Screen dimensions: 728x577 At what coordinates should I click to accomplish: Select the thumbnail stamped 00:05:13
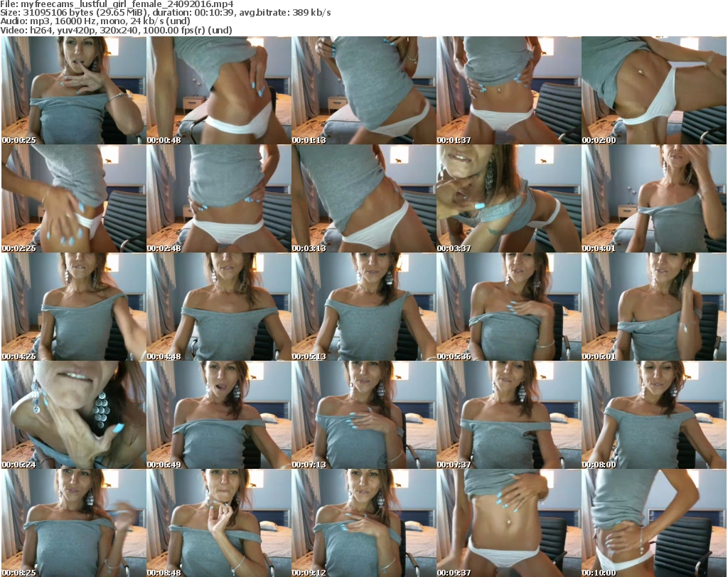(363, 307)
